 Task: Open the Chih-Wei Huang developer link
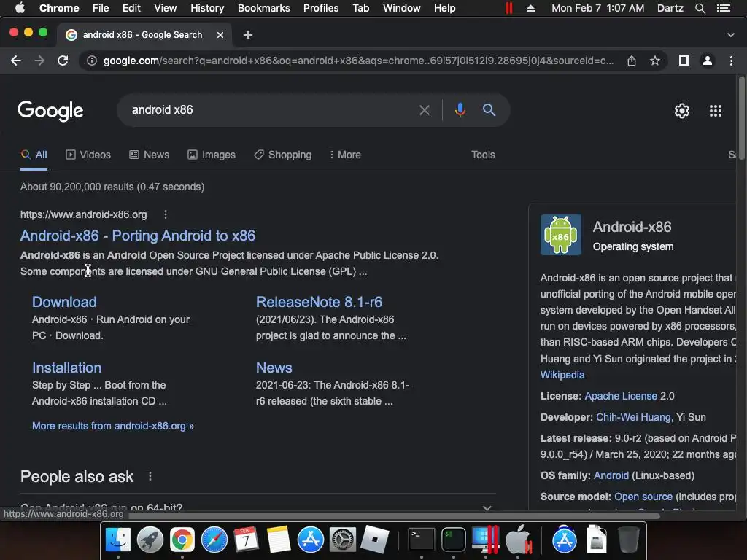pos(634,417)
